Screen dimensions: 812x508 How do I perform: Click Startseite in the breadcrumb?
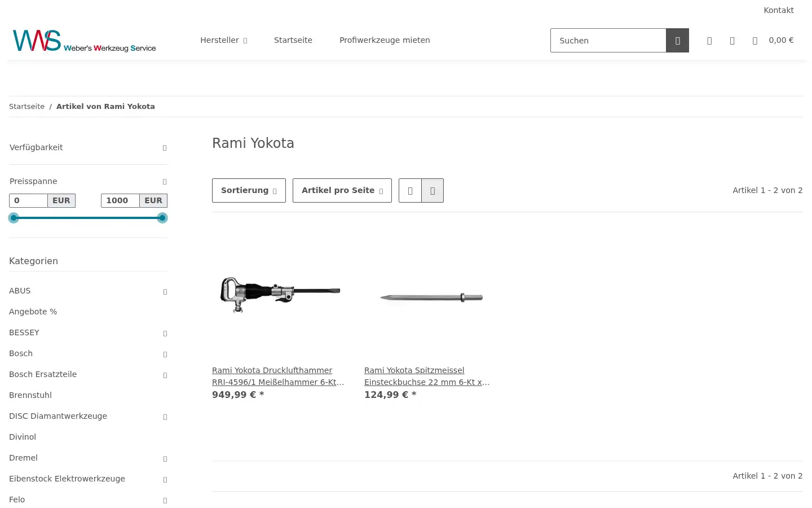point(27,107)
